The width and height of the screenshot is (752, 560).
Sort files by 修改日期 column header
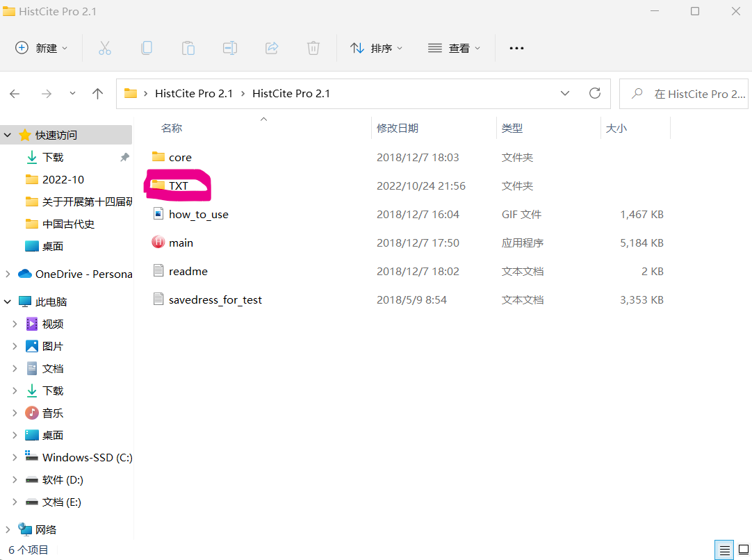tap(398, 128)
